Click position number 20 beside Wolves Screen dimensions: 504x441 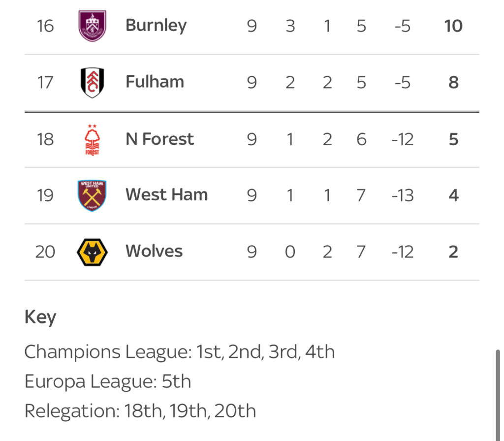pyautogui.click(x=45, y=252)
